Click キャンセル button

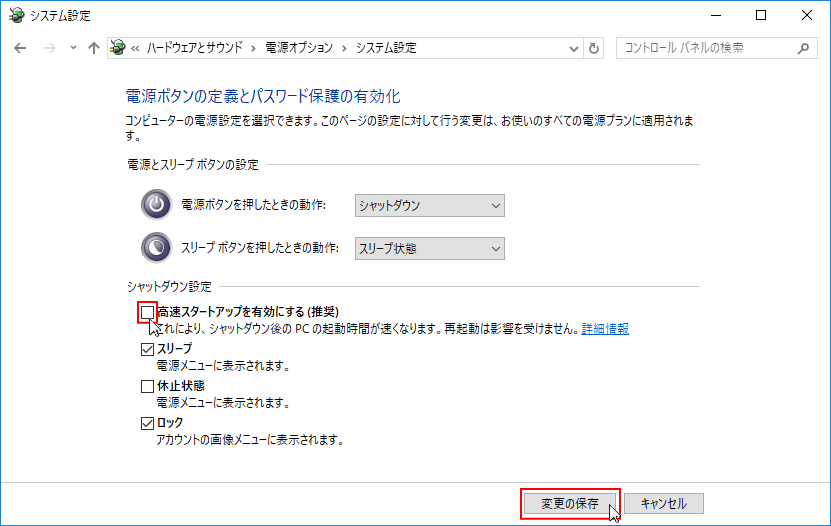pyautogui.click(x=664, y=503)
